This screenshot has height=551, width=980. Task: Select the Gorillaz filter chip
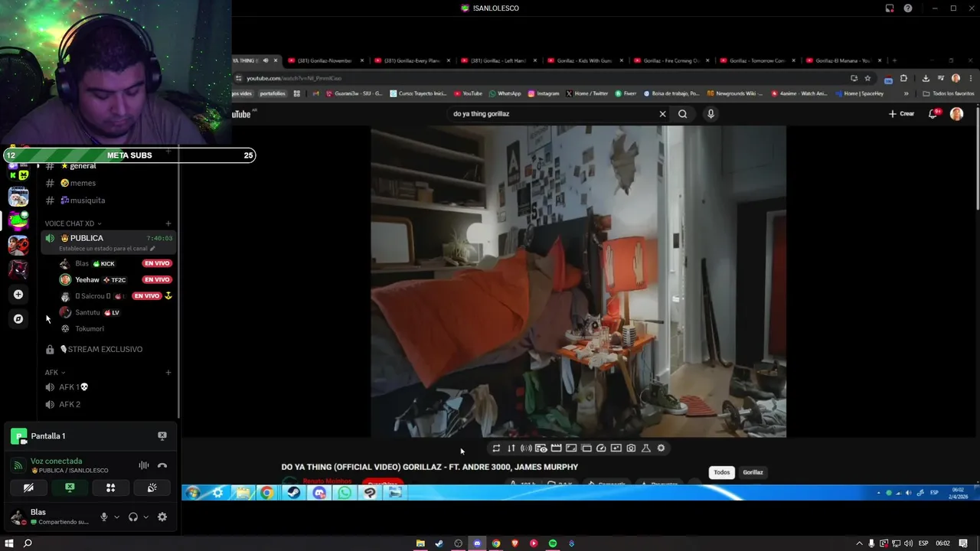[x=753, y=472]
